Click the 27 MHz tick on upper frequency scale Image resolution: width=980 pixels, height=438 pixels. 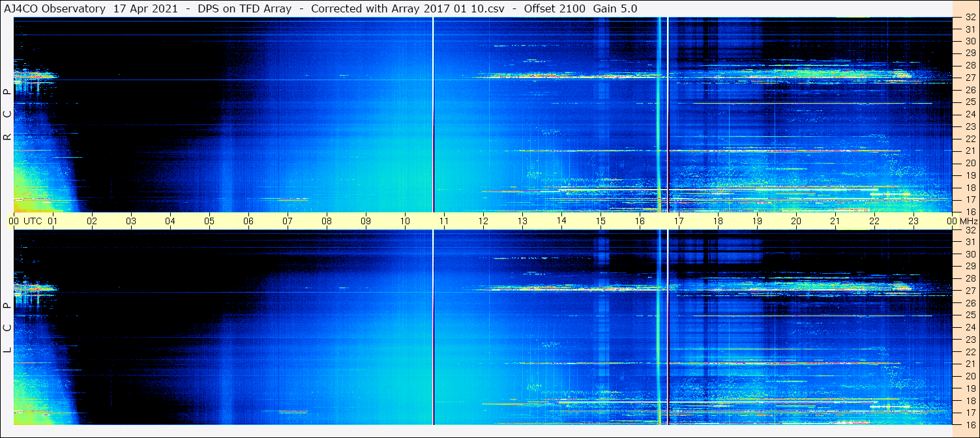coord(970,78)
